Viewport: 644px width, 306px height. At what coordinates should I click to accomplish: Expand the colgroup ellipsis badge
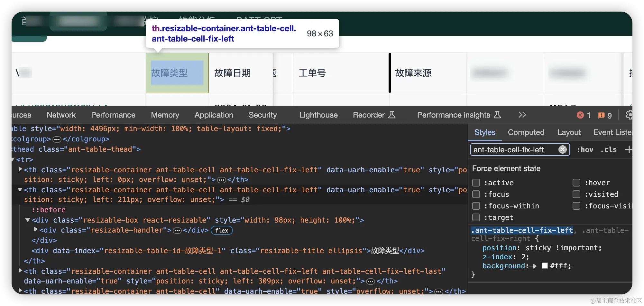coord(57,139)
